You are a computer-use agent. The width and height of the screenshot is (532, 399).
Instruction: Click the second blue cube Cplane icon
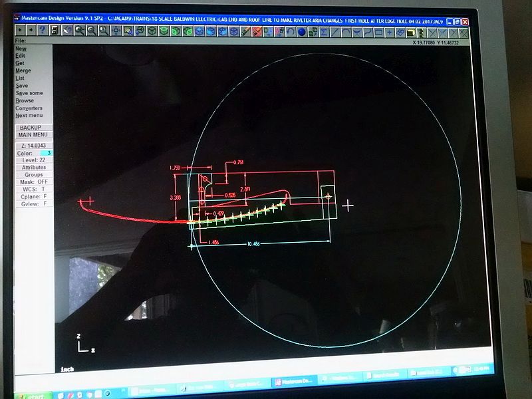(211, 31)
